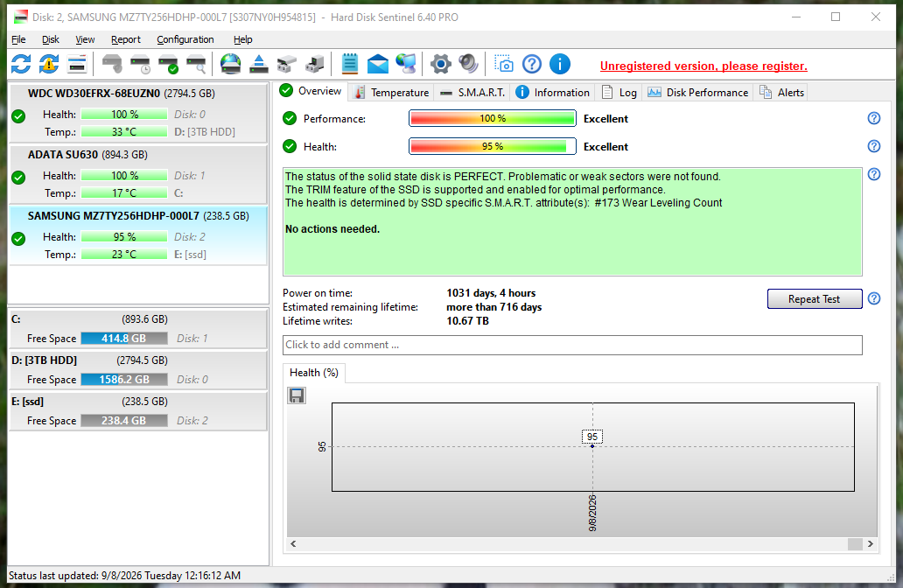Click the status last updated text
The image size is (903, 588).
click(125, 576)
